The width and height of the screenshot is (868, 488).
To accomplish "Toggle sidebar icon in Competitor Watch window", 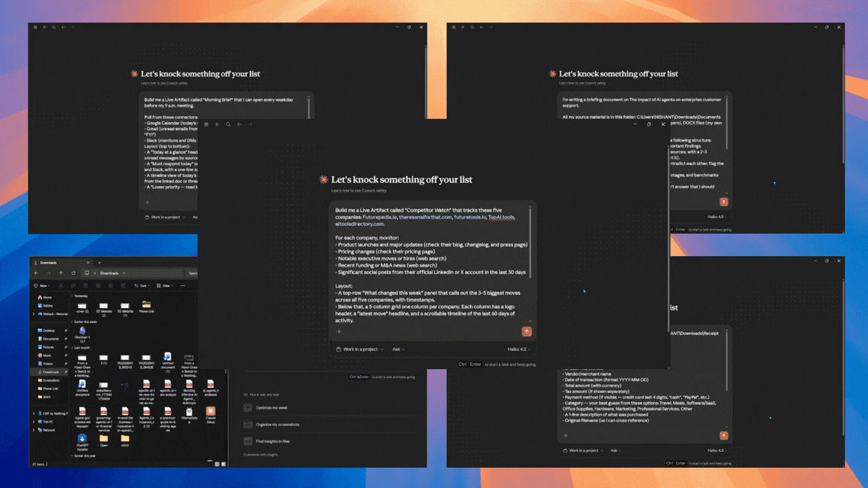I will tap(217, 124).
